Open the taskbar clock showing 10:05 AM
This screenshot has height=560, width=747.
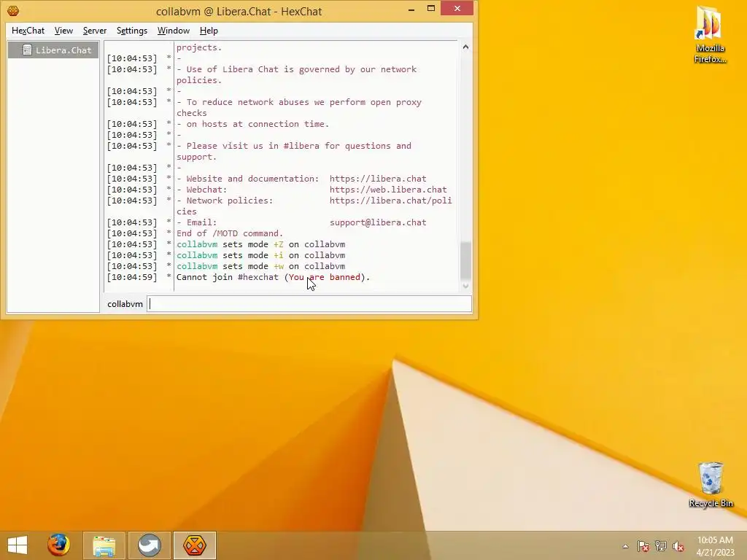click(715, 546)
